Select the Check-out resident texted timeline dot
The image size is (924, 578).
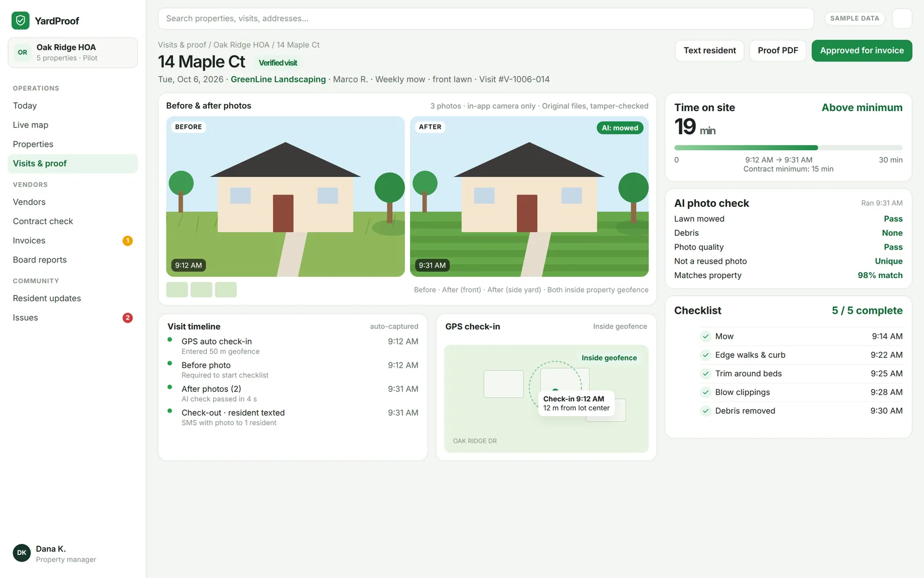point(170,411)
